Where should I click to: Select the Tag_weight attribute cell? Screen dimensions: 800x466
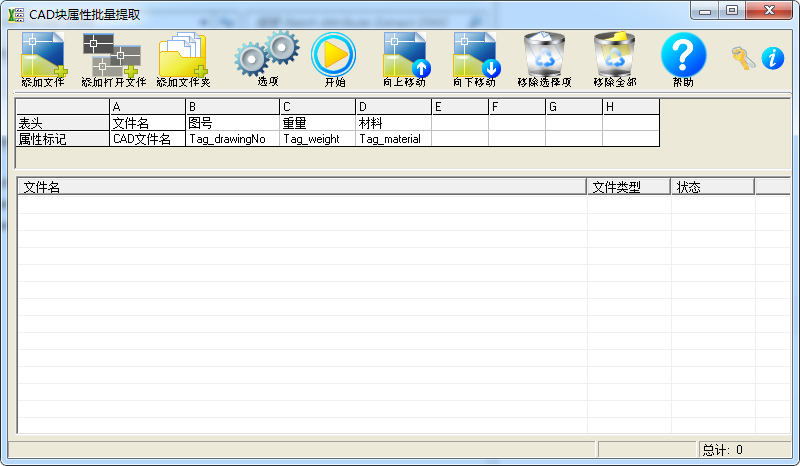(x=317, y=140)
